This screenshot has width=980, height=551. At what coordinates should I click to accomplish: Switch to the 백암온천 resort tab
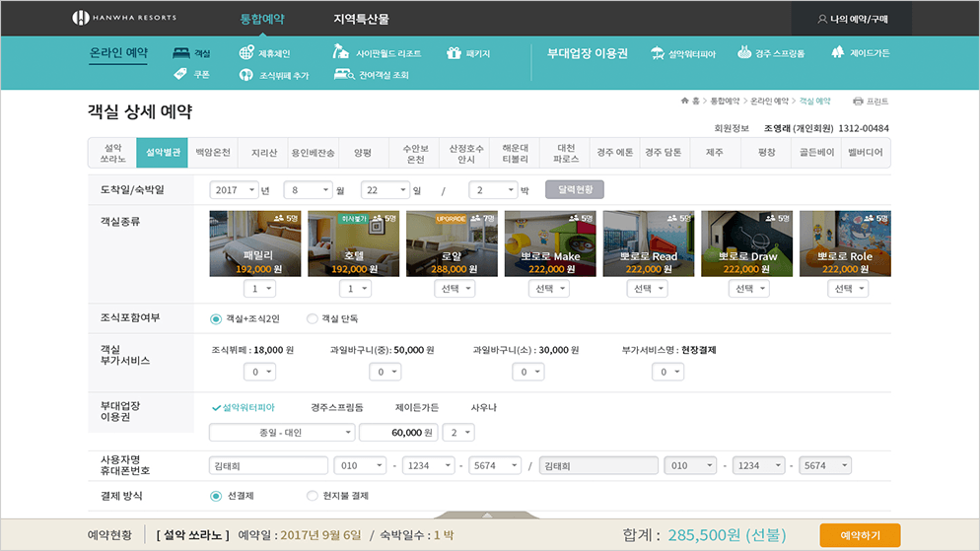tap(212, 154)
